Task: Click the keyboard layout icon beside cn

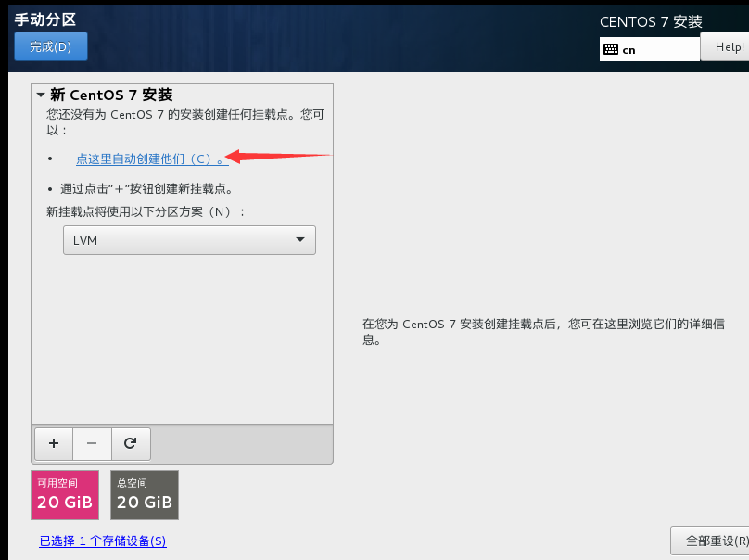Action: tap(611, 49)
